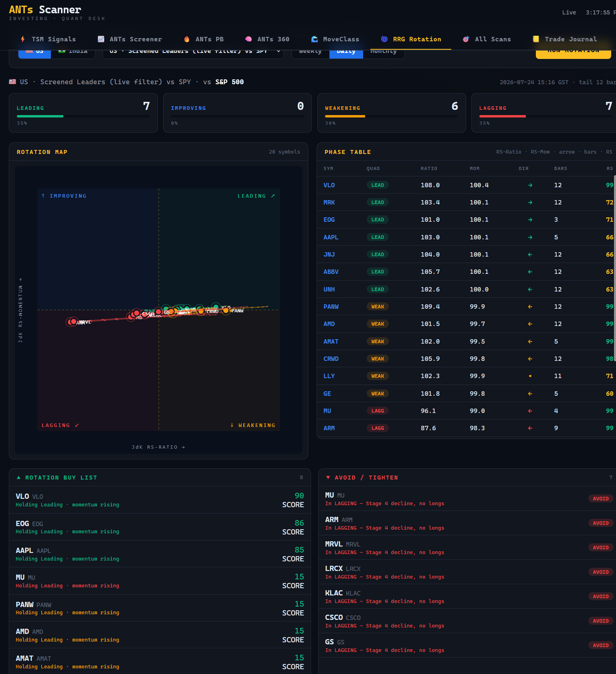
Task: Open the TSM Signals tab
Action: (x=48, y=39)
